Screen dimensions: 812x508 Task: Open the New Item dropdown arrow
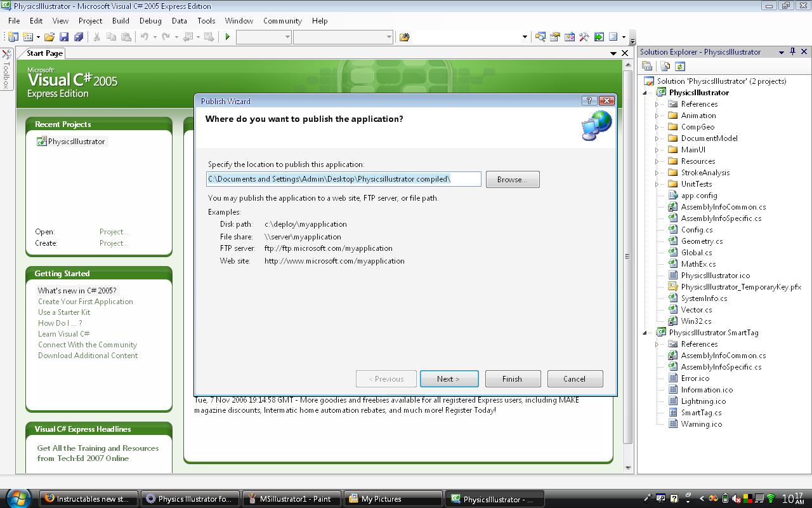coord(38,37)
